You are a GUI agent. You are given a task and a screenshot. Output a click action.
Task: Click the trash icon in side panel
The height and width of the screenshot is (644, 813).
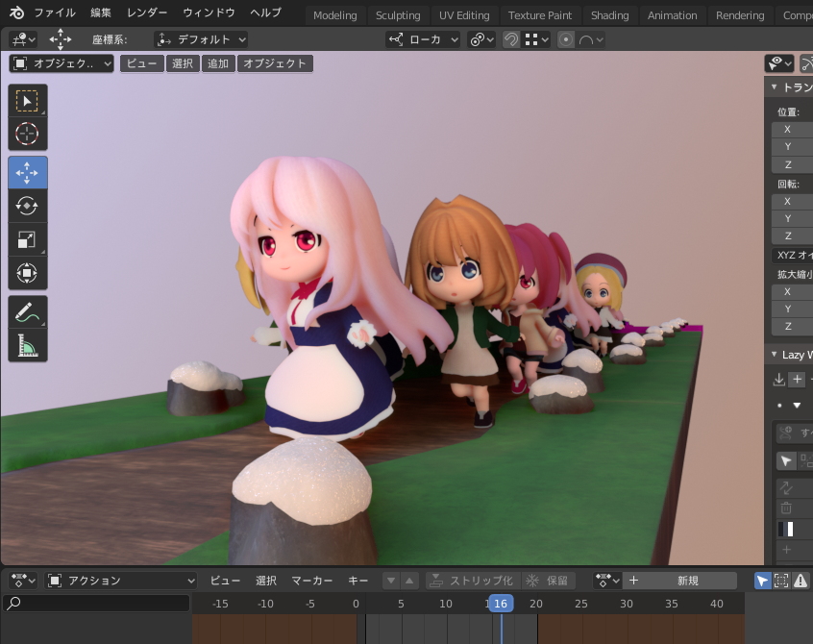tap(786, 508)
